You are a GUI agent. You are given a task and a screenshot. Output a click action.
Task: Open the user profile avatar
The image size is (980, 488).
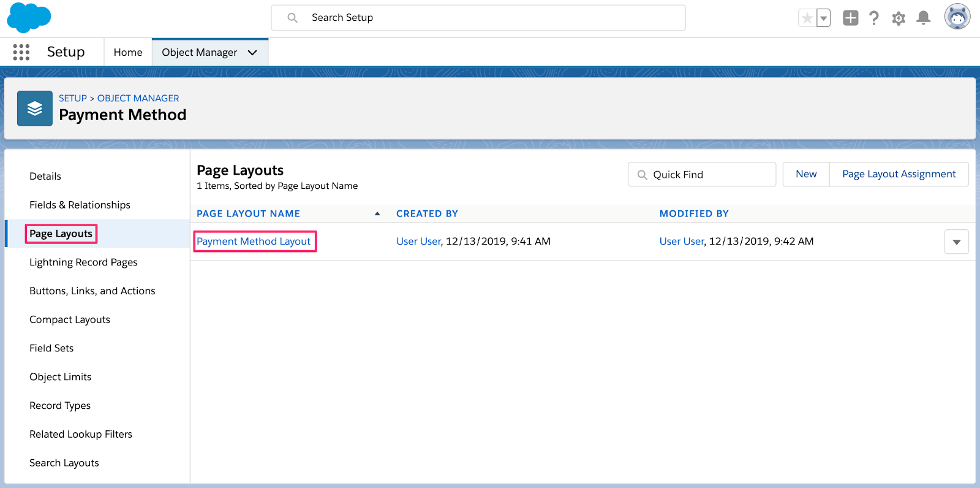(957, 17)
